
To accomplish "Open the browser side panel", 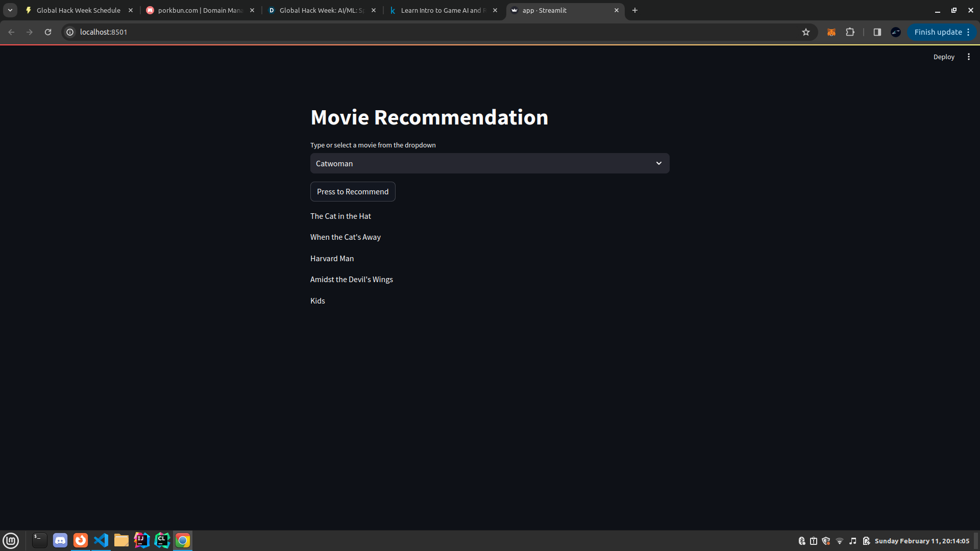I will (x=877, y=32).
